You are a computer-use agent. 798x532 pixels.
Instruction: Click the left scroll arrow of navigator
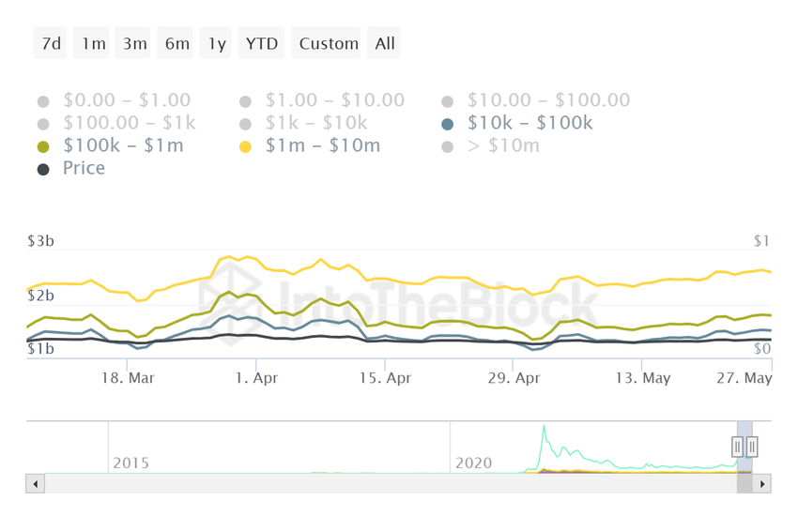36,484
